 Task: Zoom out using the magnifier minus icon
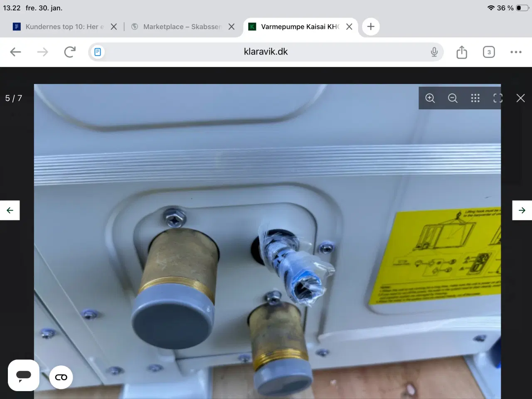[x=453, y=98]
